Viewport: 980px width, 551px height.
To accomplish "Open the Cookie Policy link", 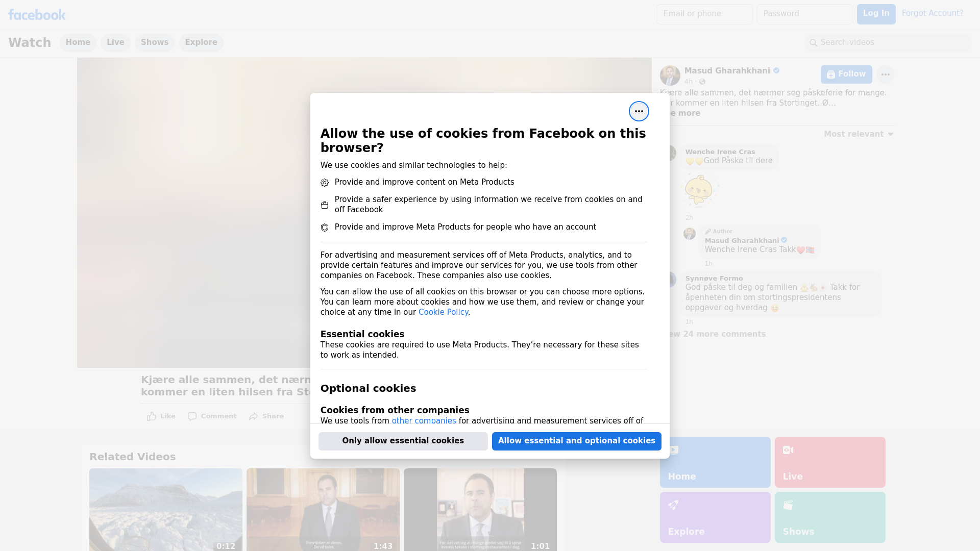I will click(x=443, y=312).
